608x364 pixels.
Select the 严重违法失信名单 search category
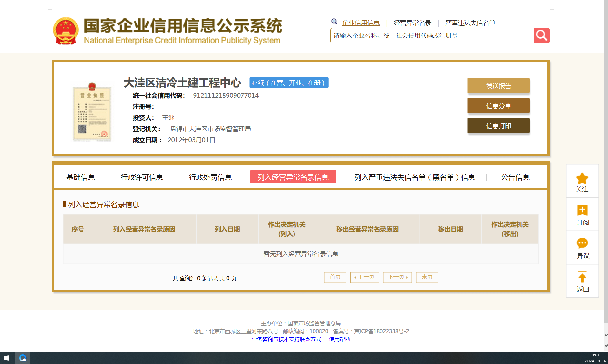tap(470, 23)
